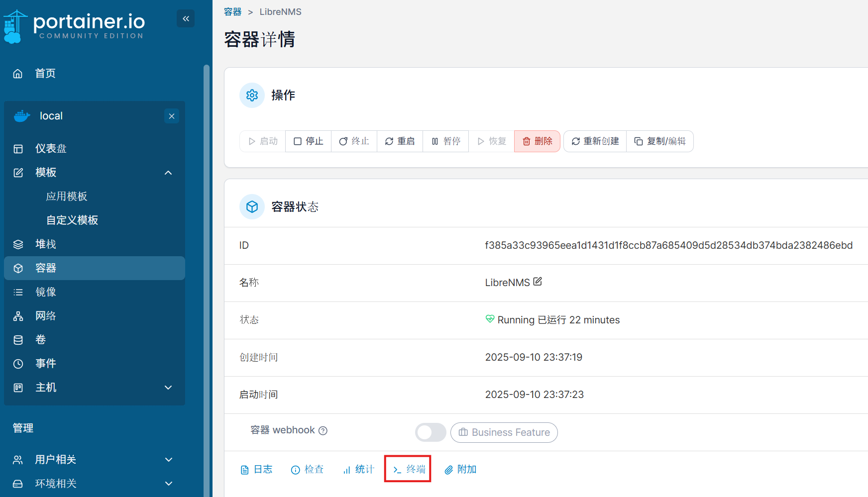Click the webhook help question mark icon
Screen dimensions: 868x497
pyautogui.click(x=323, y=431)
